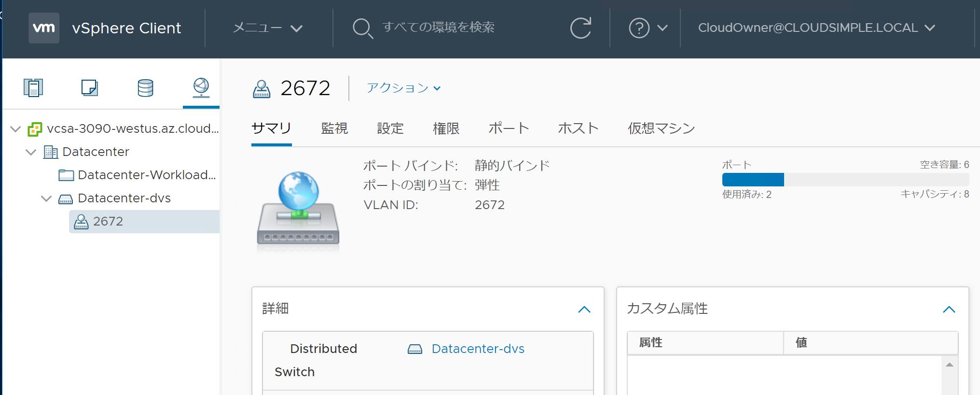The height and width of the screenshot is (395, 980).
Task: Select Datacenter-Workload folder in tree
Action: (147, 175)
